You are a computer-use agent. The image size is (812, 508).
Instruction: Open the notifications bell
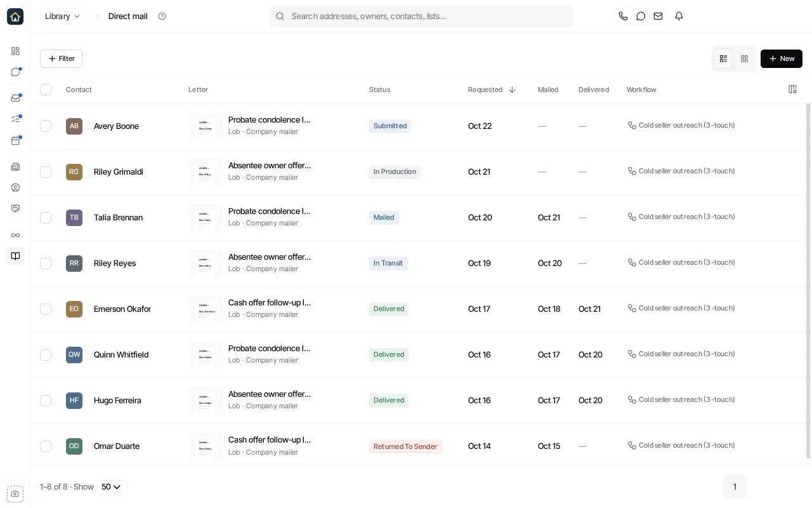(x=679, y=17)
